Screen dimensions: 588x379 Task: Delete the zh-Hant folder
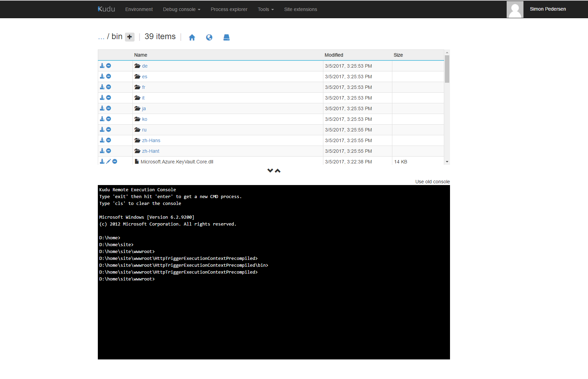(108, 151)
